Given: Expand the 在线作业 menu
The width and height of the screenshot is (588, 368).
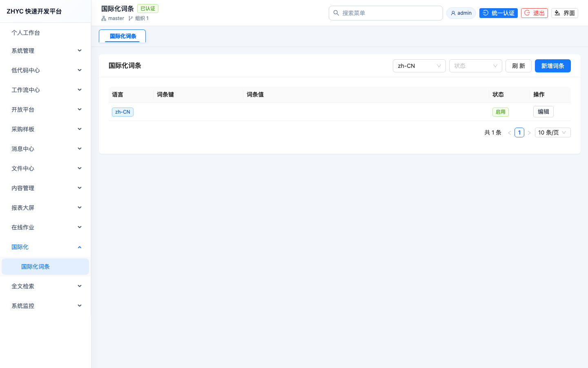Looking at the screenshot, I should (45, 227).
